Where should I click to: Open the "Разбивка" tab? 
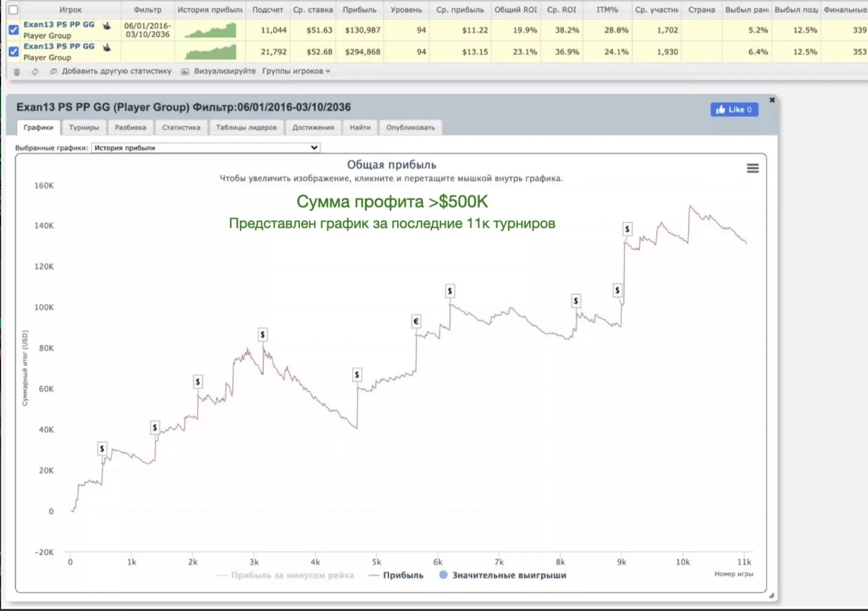coord(131,128)
